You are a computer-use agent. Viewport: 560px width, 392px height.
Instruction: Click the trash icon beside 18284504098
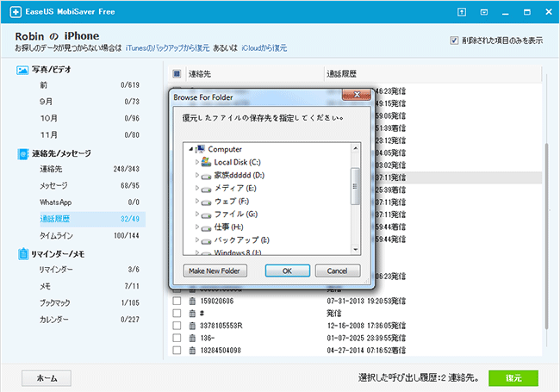pyautogui.click(x=192, y=351)
